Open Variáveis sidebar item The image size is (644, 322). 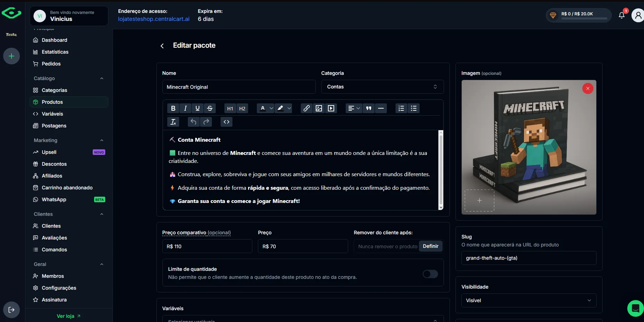[69, 114]
